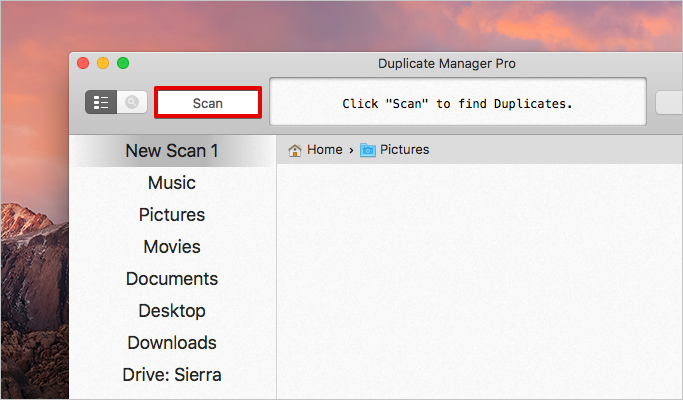Screen dimensions: 683x400
Task: Click the Pictures folder icon in path
Action: [x=368, y=150]
